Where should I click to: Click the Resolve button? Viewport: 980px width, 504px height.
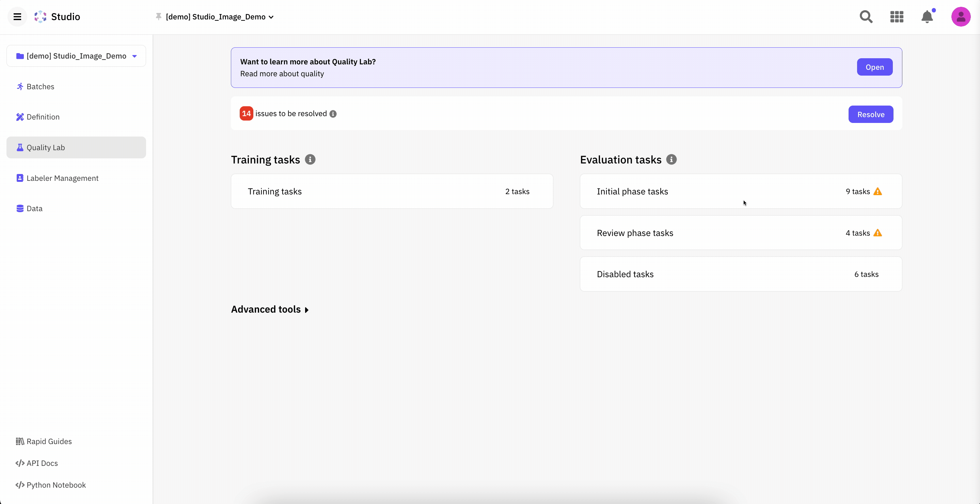coord(870,114)
